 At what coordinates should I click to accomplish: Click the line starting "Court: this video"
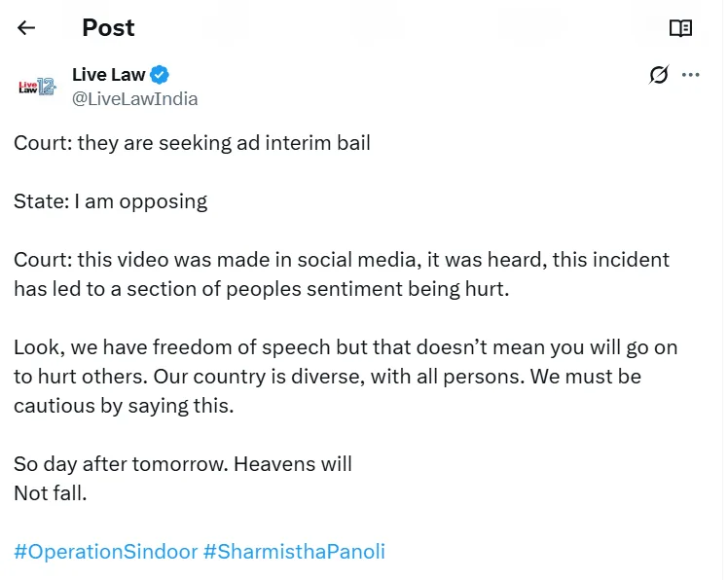tap(341, 260)
